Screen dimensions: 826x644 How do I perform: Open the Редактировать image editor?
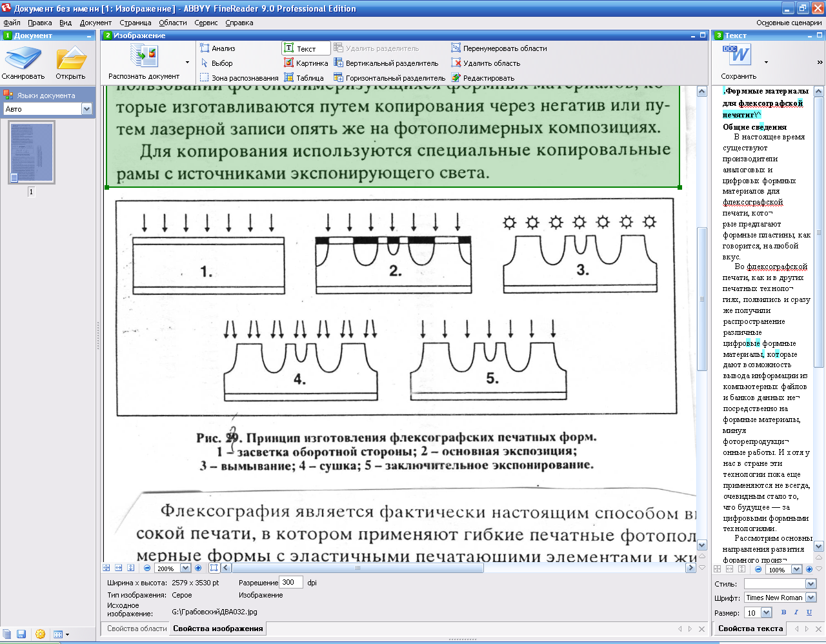(483, 78)
